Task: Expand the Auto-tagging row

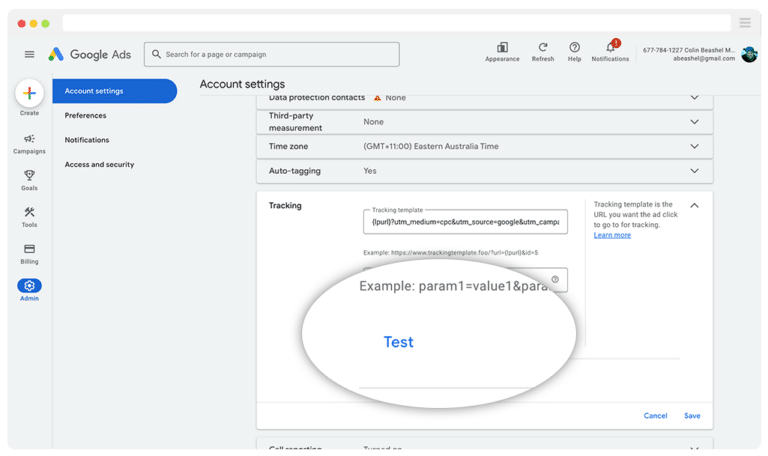Action: click(694, 171)
